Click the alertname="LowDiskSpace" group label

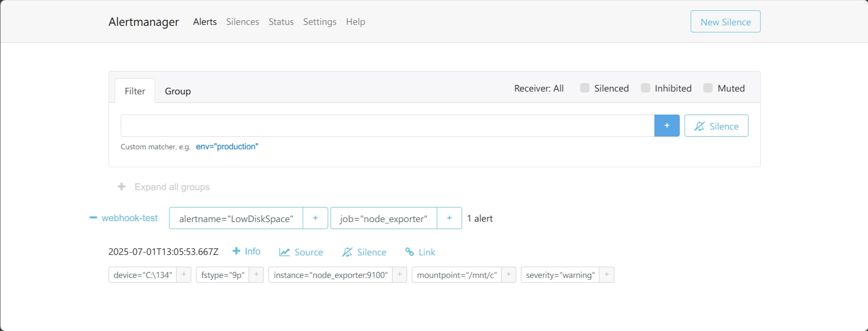coord(236,218)
